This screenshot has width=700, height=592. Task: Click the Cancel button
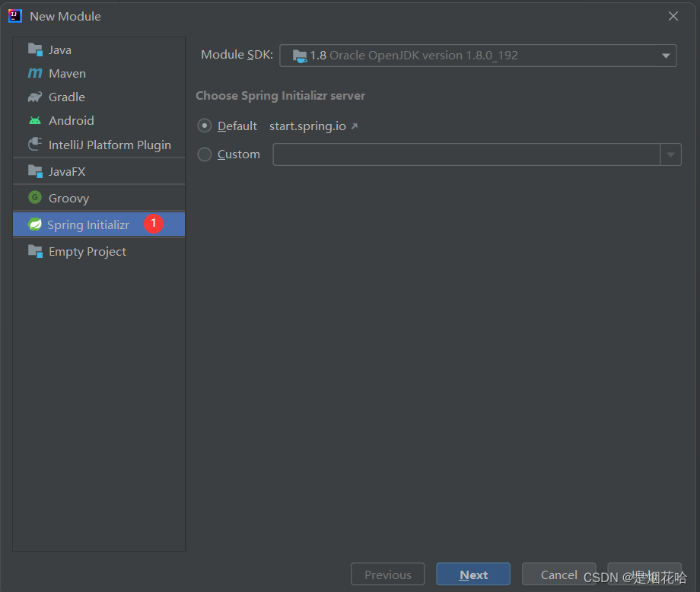tap(559, 574)
